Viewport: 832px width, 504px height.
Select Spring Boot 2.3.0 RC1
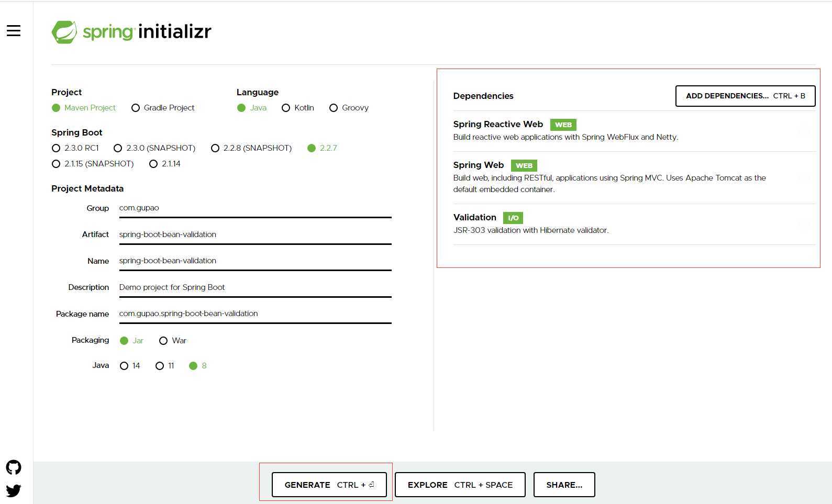(x=75, y=148)
